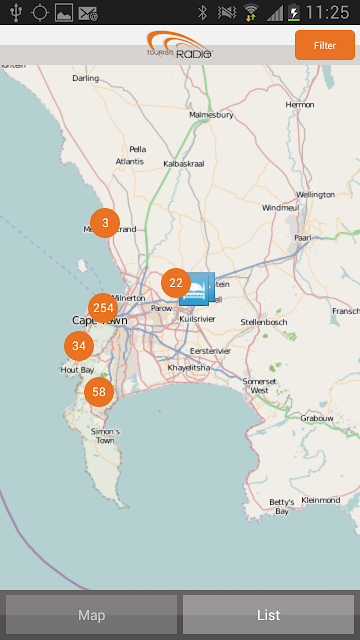Tap the cluster marker showing 22
Screen dimensions: 360x640
click(176, 282)
